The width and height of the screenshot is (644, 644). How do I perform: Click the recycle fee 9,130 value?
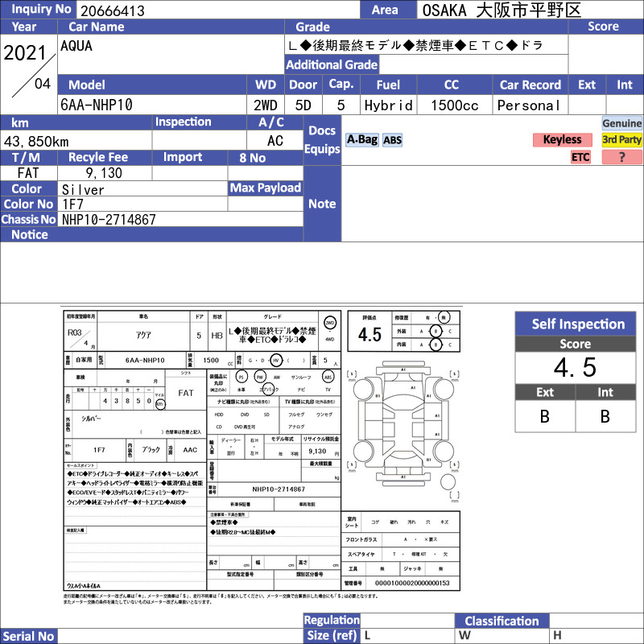(x=104, y=173)
